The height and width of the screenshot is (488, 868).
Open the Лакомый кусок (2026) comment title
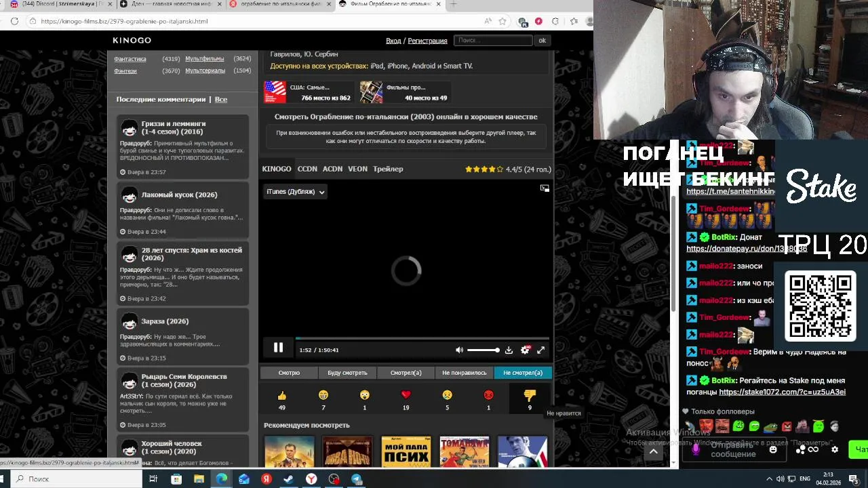179,195
